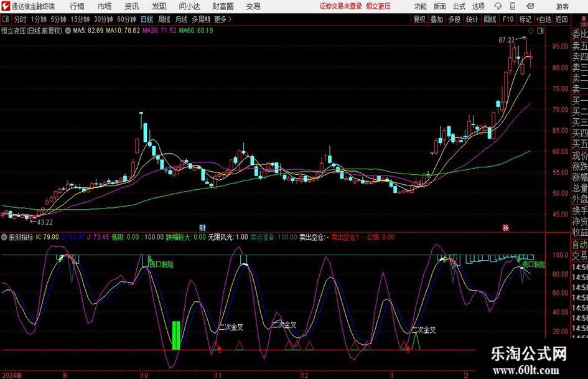
Task: Click the R indicator on right panel
Action: tap(584, 19)
